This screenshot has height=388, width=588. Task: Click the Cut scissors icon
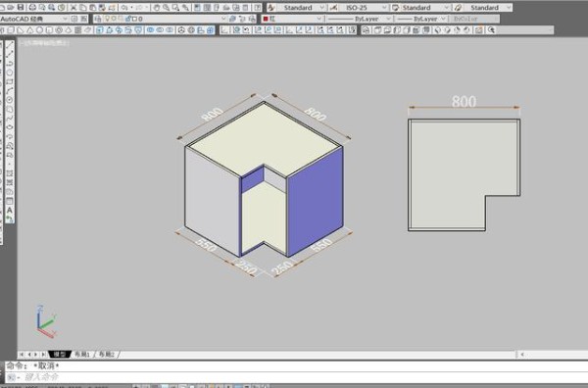pos(73,7)
